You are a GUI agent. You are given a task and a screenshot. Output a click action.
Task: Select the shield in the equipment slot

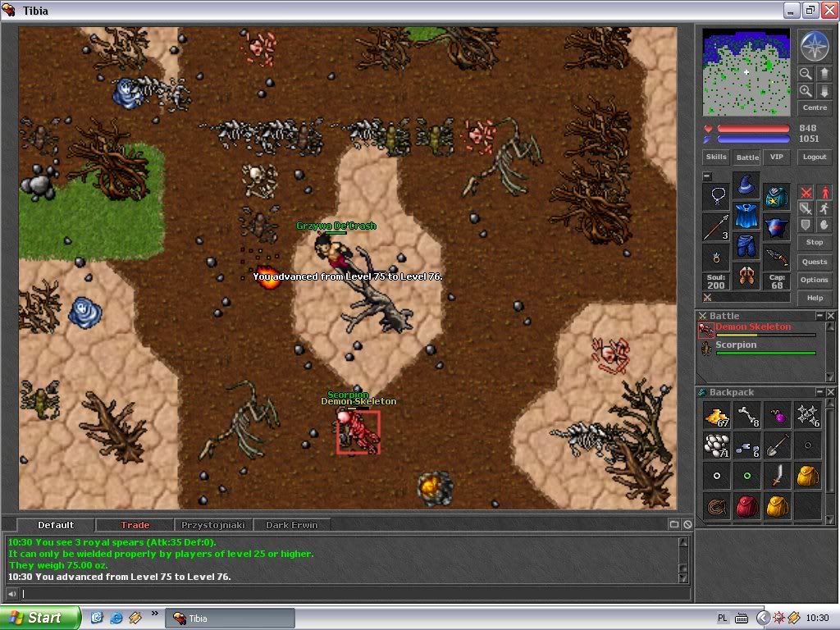pos(776,227)
